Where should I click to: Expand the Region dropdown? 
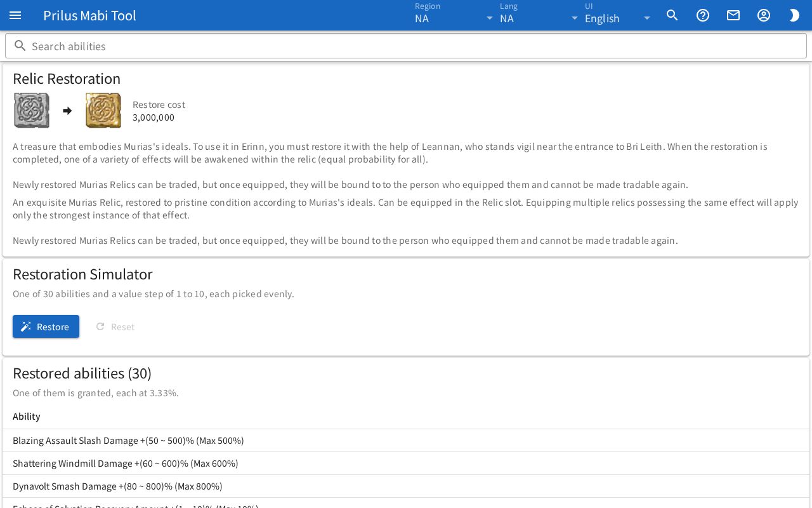[454, 15]
